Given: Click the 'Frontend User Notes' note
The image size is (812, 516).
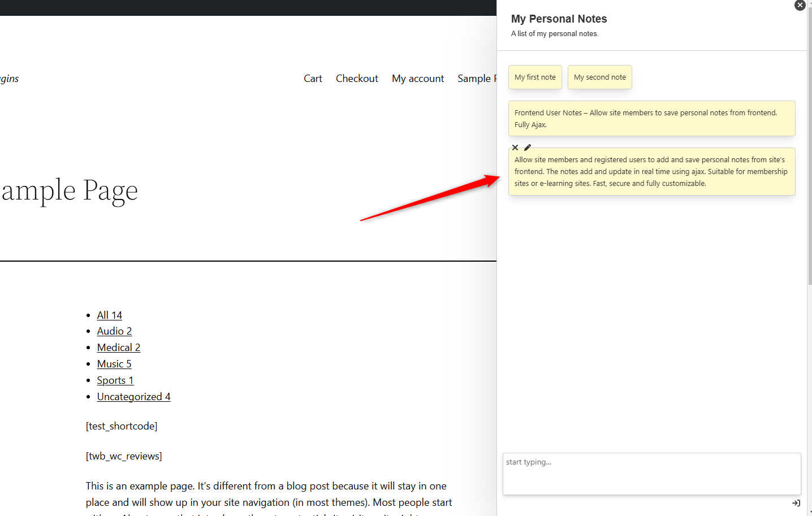Looking at the screenshot, I should click(651, 119).
